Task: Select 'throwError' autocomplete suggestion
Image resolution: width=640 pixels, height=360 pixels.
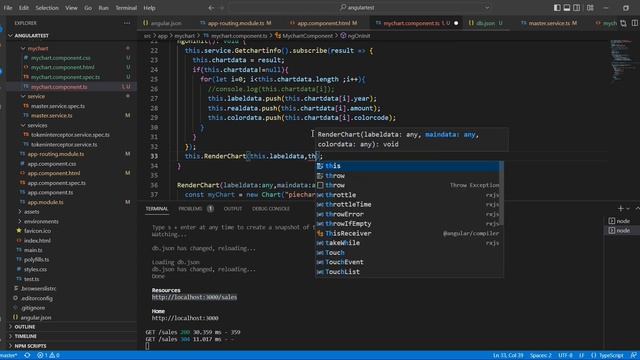Action: (x=408, y=214)
